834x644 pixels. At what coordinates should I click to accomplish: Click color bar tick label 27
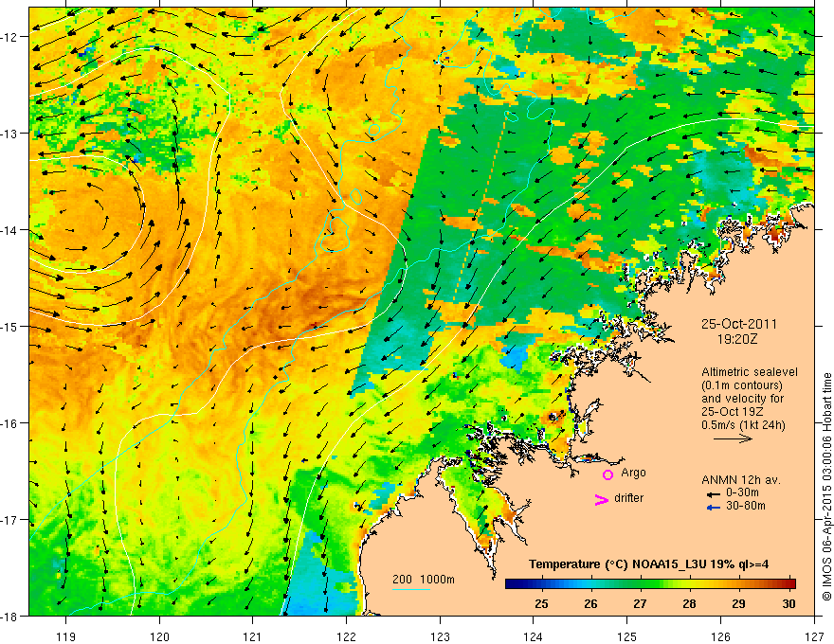[641, 603]
